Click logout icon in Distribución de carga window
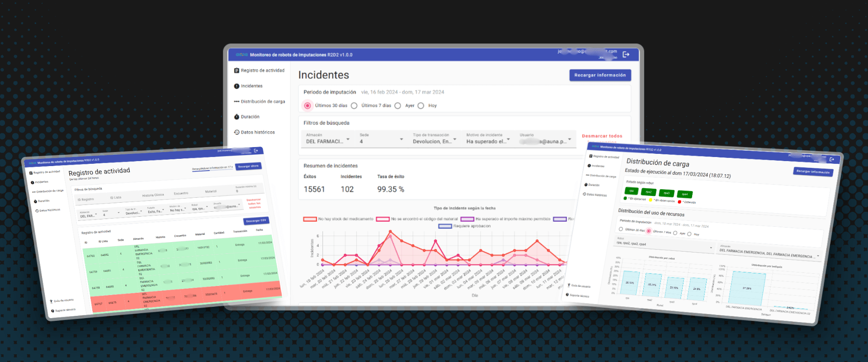 (832, 159)
